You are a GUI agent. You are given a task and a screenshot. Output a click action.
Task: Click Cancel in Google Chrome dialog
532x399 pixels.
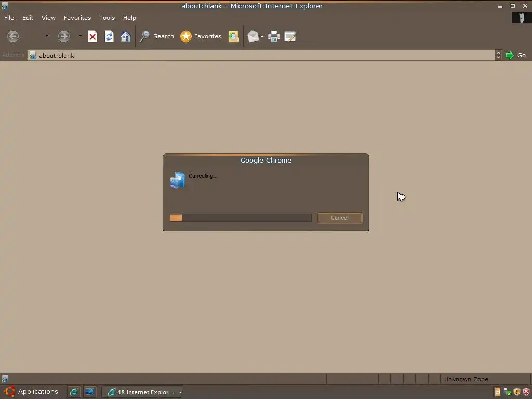coord(340,218)
